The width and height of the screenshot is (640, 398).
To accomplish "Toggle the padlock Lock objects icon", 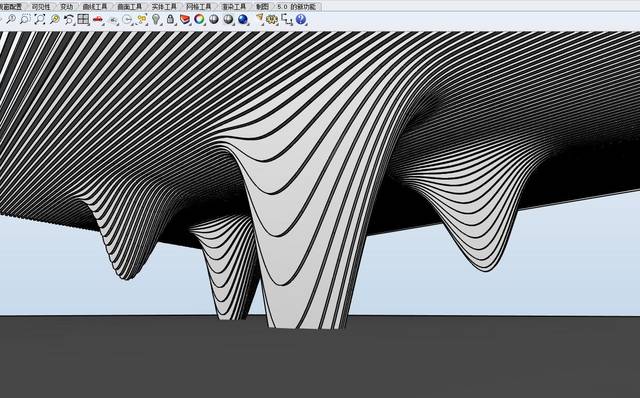I will click(170, 19).
